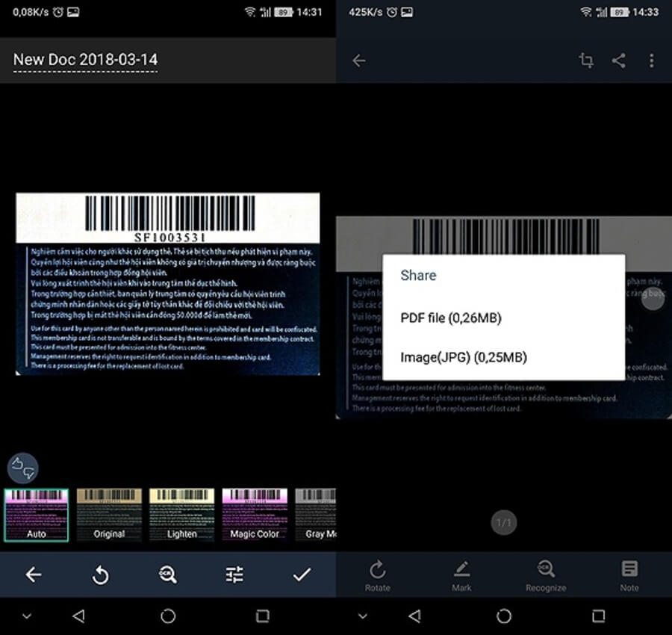
Task: Rotate the scan counterclockwise
Action: 100,574
